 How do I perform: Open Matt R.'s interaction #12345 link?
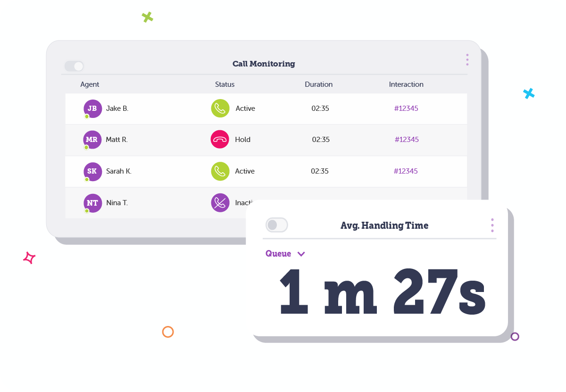pos(407,140)
